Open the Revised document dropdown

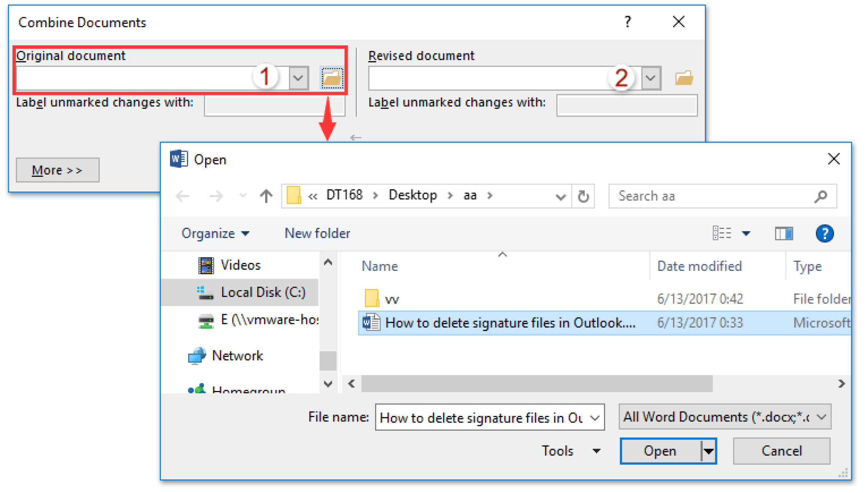click(651, 78)
